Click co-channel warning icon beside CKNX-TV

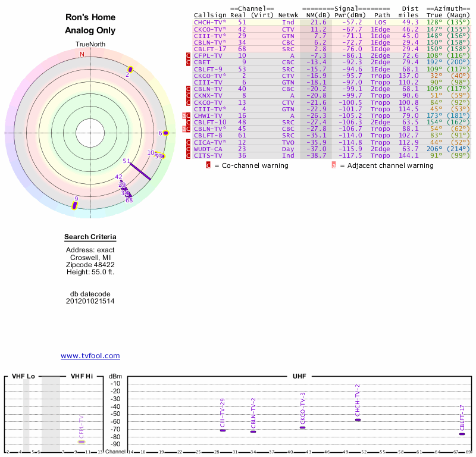(x=189, y=95)
